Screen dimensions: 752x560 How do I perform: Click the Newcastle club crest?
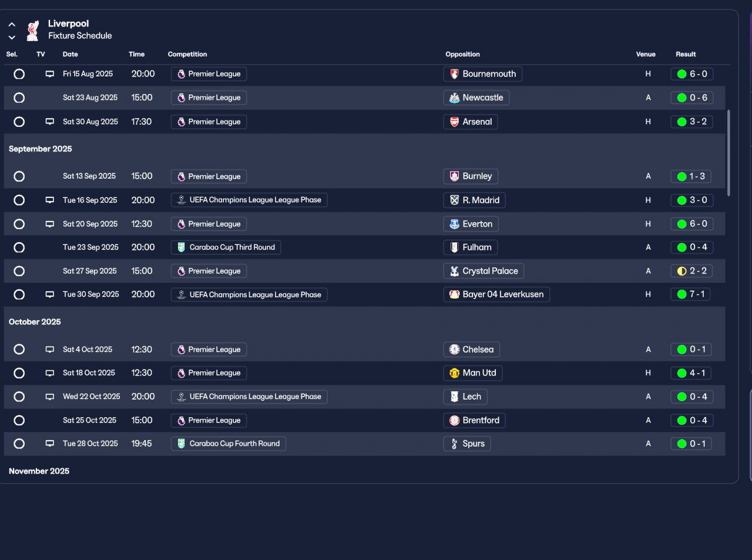pos(454,98)
